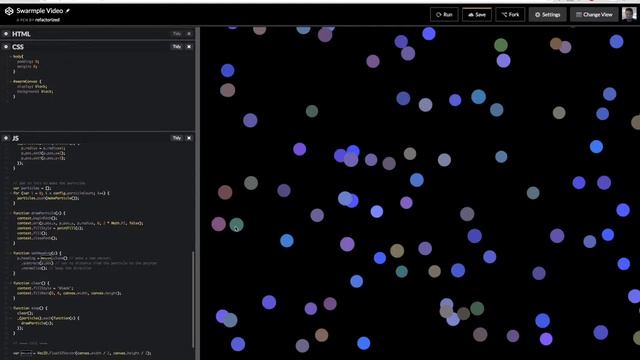Open the Change View menu
Viewport: 640px width, 360px height.
(x=594, y=15)
